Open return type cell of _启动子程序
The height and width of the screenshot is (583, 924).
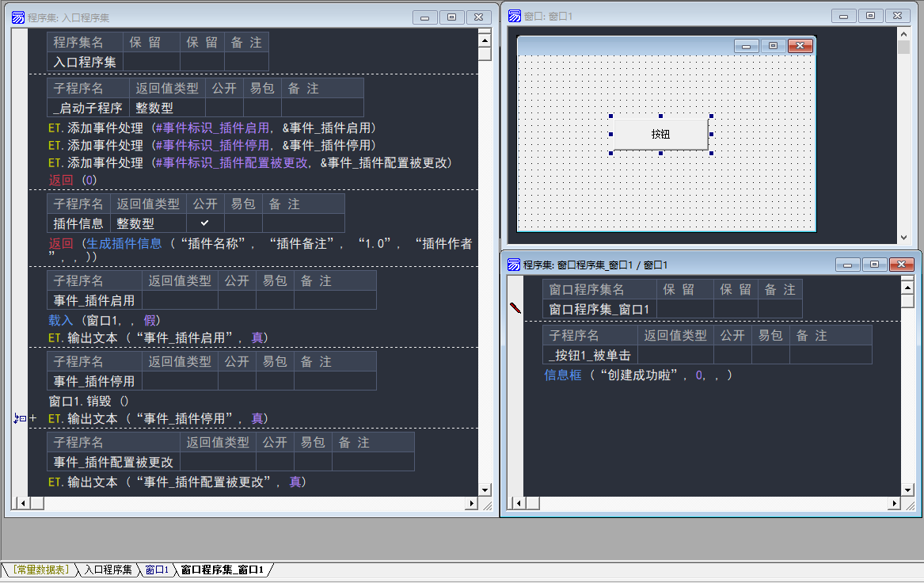pos(166,108)
